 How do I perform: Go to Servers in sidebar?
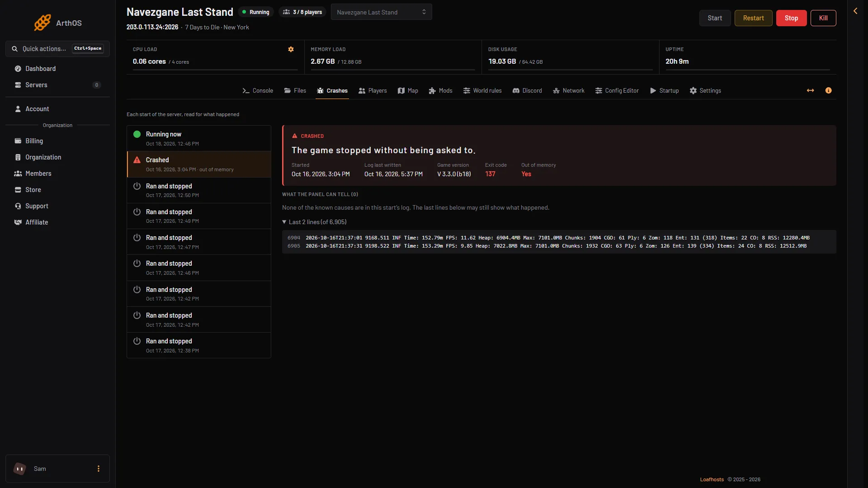click(x=57, y=85)
